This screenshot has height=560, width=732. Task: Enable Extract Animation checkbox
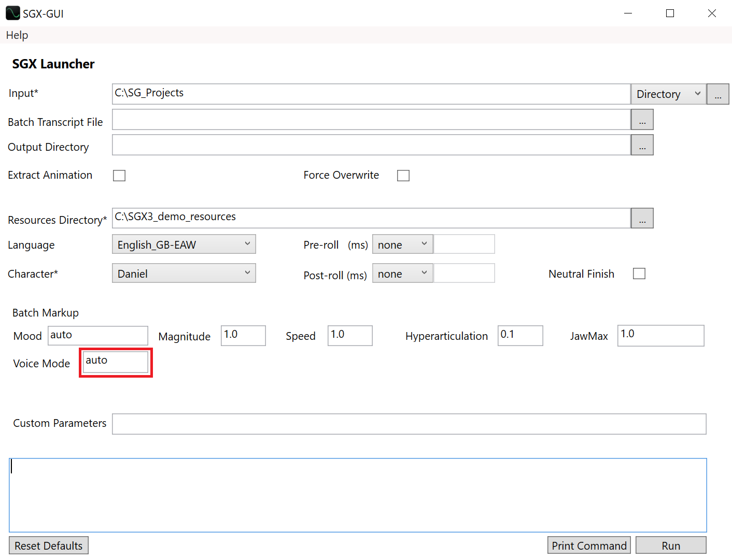[119, 176]
